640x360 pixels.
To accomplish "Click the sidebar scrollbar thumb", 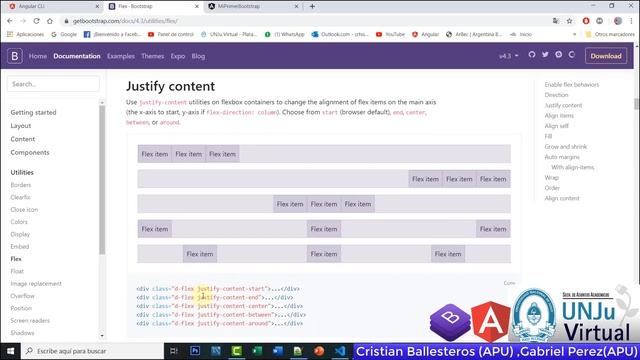I will pyautogui.click(x=102, y=180).
